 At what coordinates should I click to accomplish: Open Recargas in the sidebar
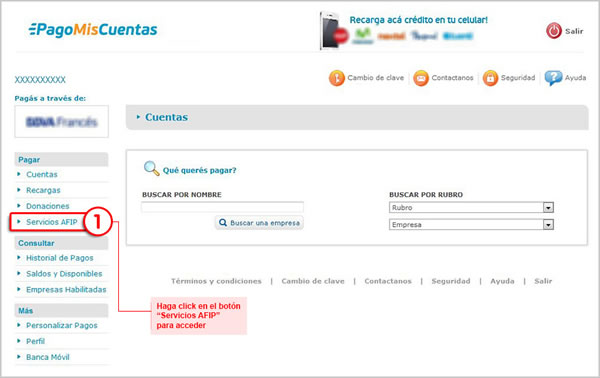tap(43, 190)
